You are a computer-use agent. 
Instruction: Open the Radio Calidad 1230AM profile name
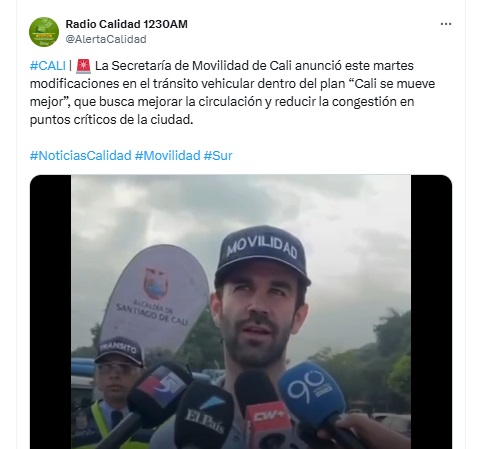pyautogui.click(x=126, y=24)
